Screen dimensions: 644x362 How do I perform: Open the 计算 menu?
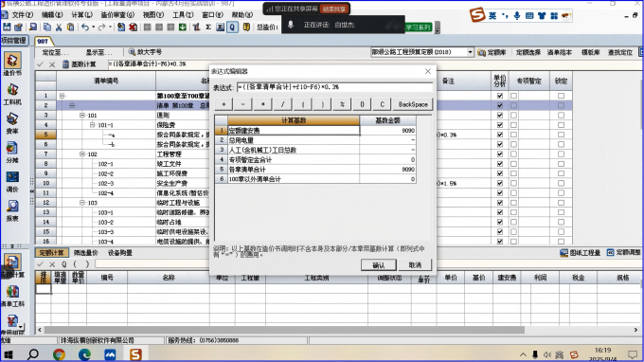pyautogui.click(x=81, y=15)
